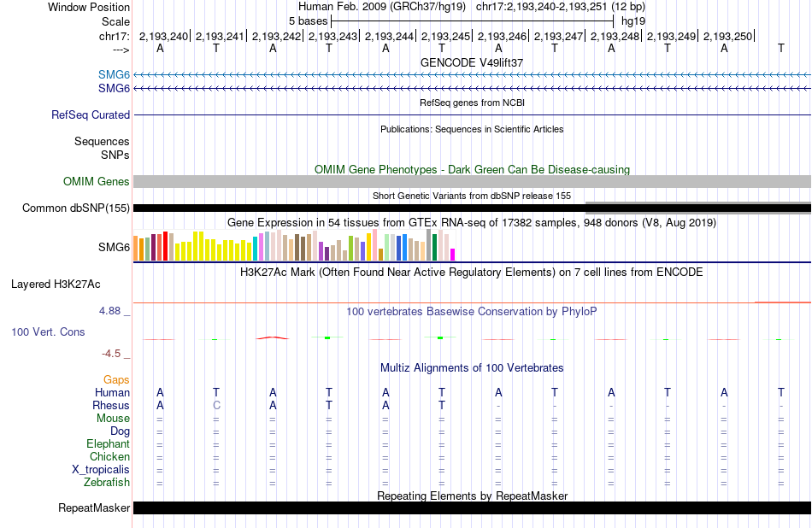Click the -4.5 PhyloP lower axis value

coord(111,354)
